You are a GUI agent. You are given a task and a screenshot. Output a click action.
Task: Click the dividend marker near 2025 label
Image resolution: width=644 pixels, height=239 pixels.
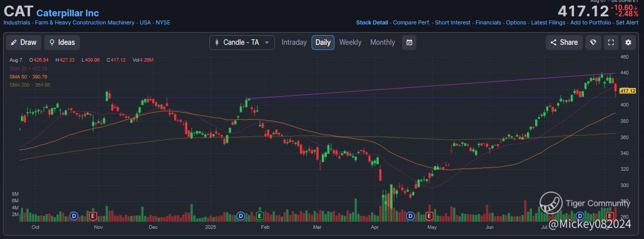241,216
